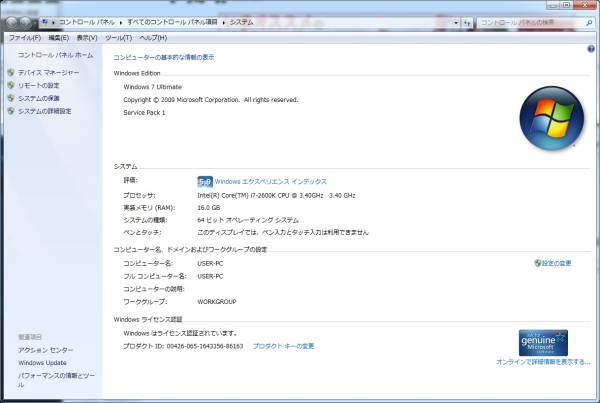Click the control panel search field

532,23
